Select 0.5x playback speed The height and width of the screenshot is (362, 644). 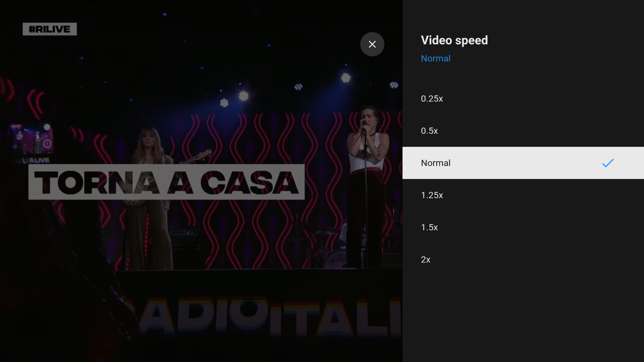tap(429, 131)
